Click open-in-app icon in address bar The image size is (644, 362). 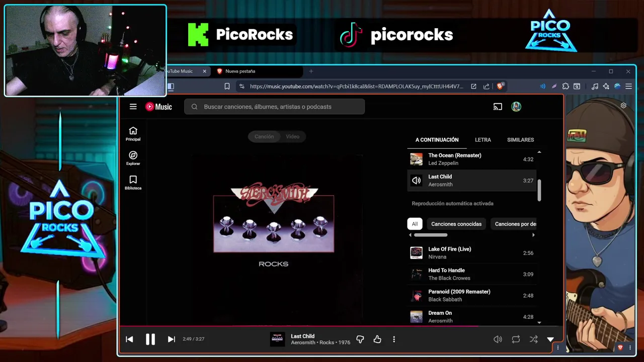(x=473, y=86)
